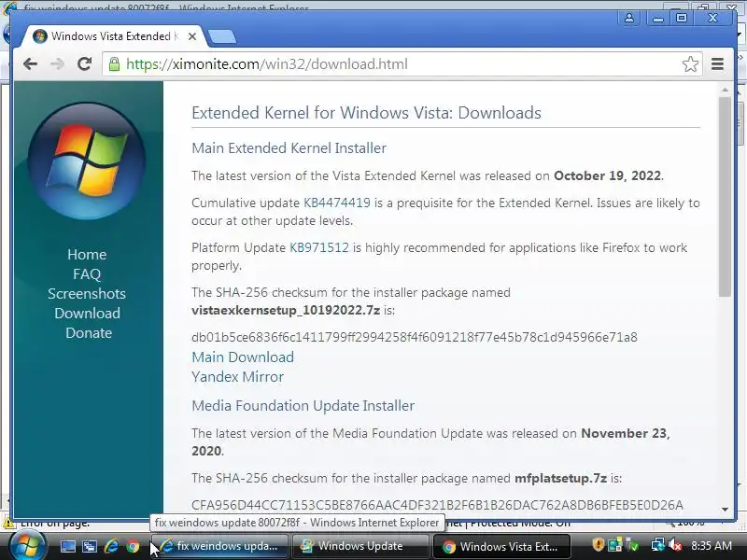Open the KB971512 Platform Update link
The width and height of the screenshot is (747, 560).
[319, 247]
